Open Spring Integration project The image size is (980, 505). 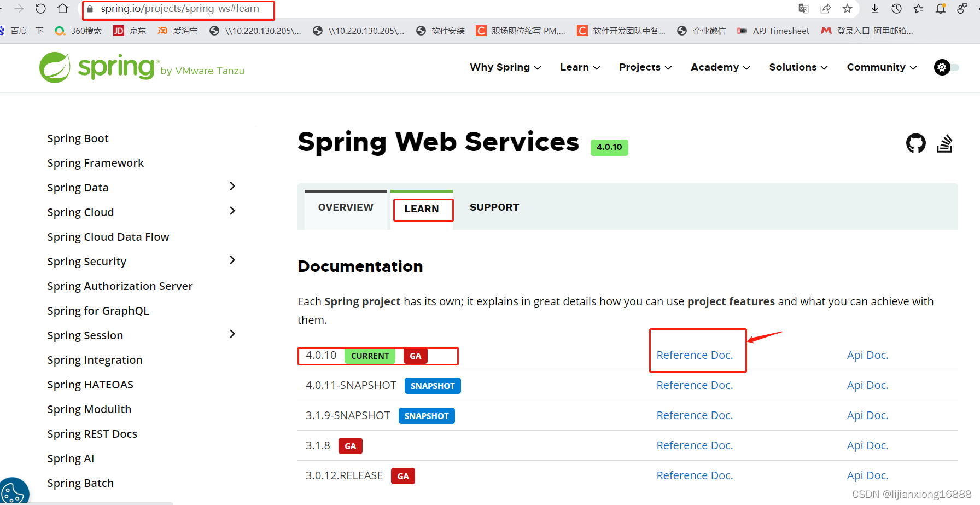click(95, 360)
